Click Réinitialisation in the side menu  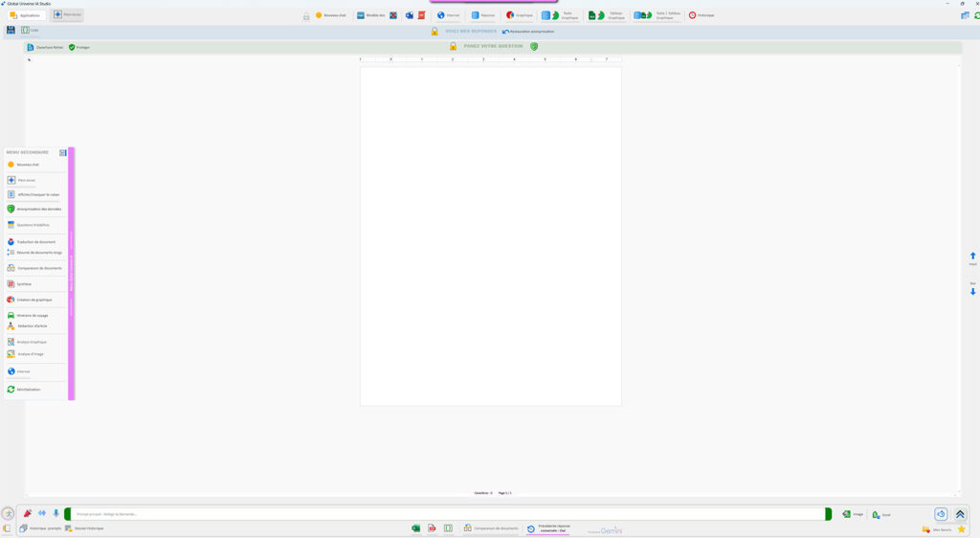(x=24, y=390)
